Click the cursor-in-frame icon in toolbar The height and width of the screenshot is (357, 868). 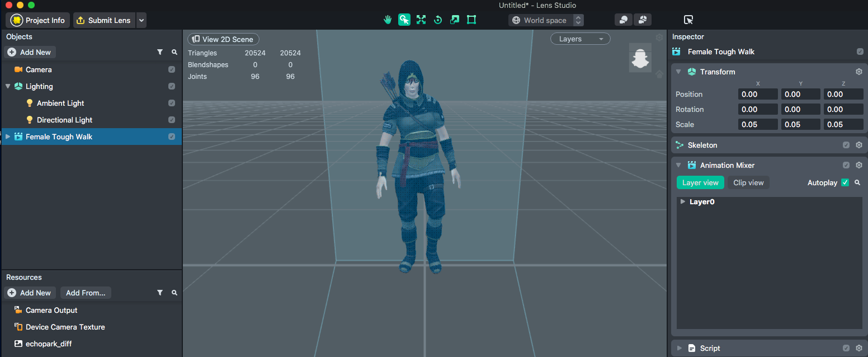pyautogui.click(x=689, y=20)
